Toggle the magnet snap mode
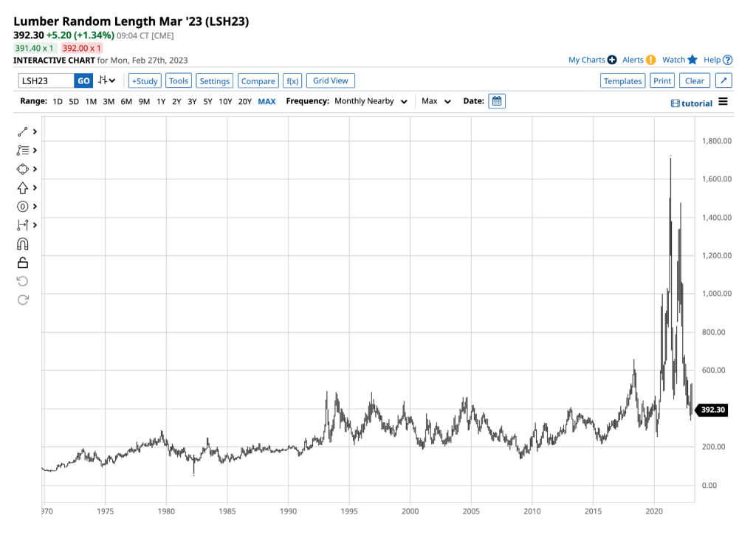The height and width of the screenshot is (538, 756). point(23,244)
